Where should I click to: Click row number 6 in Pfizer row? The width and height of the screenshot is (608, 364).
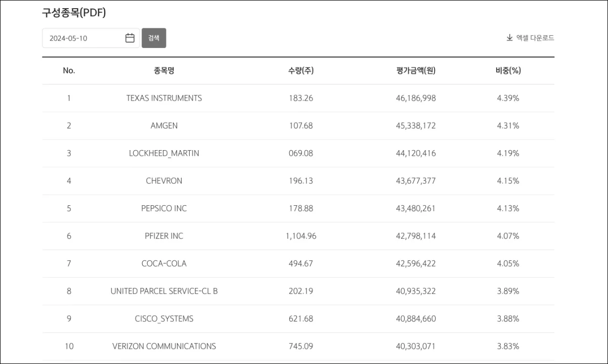(x=69, y=236)
